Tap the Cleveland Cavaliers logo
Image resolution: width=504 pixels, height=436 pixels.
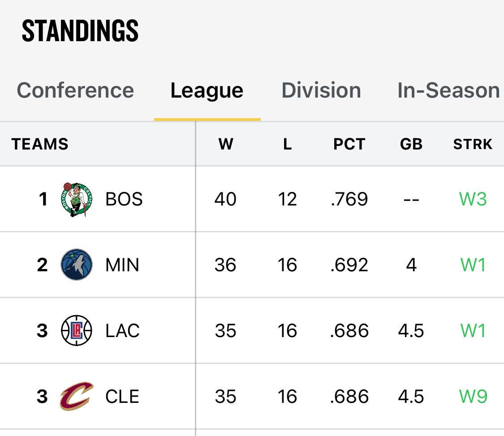pos(77,396)
